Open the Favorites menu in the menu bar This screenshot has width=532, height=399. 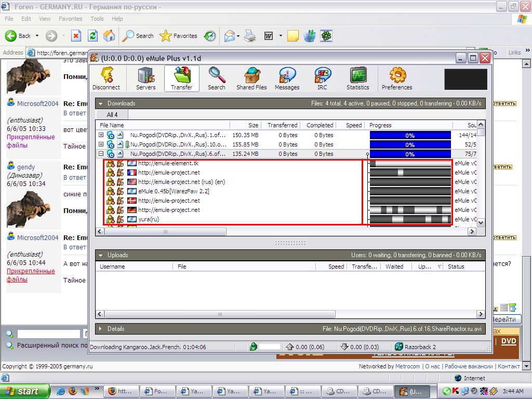(71, 19)
